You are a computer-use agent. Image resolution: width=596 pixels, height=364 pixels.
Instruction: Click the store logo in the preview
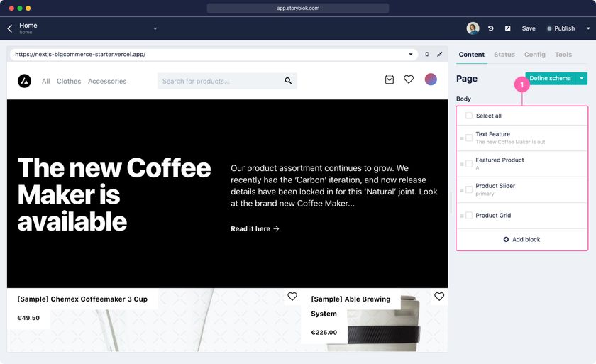pyautogui.click(x=24, y=81)
